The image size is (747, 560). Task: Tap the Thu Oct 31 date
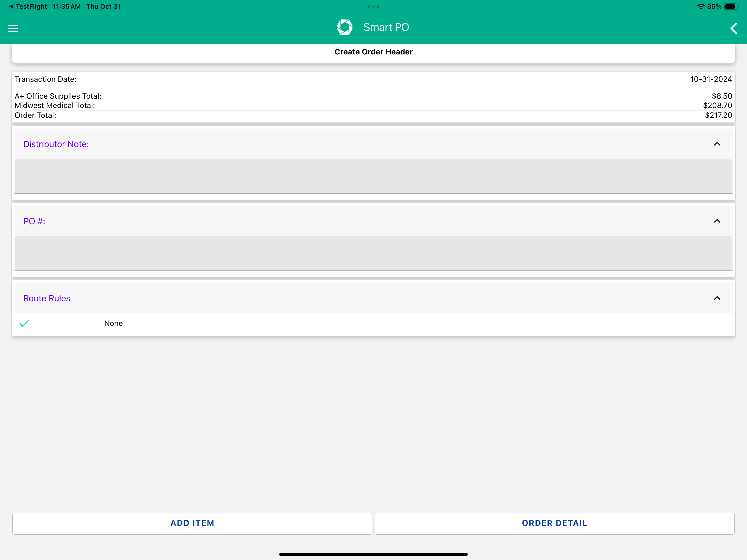click(103, 6)
